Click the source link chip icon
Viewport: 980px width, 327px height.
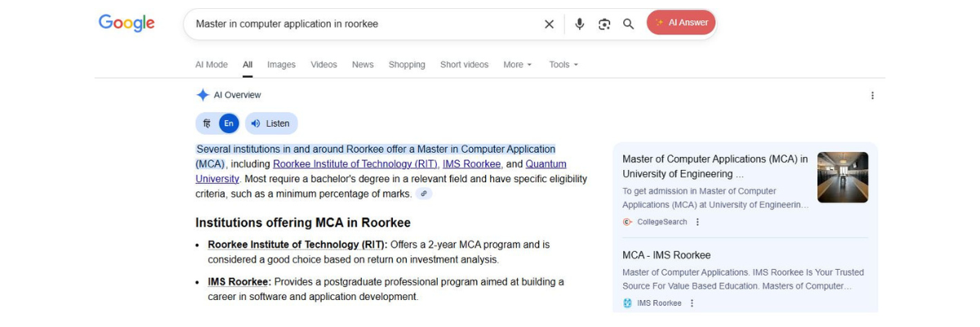[x=423, y=194]
